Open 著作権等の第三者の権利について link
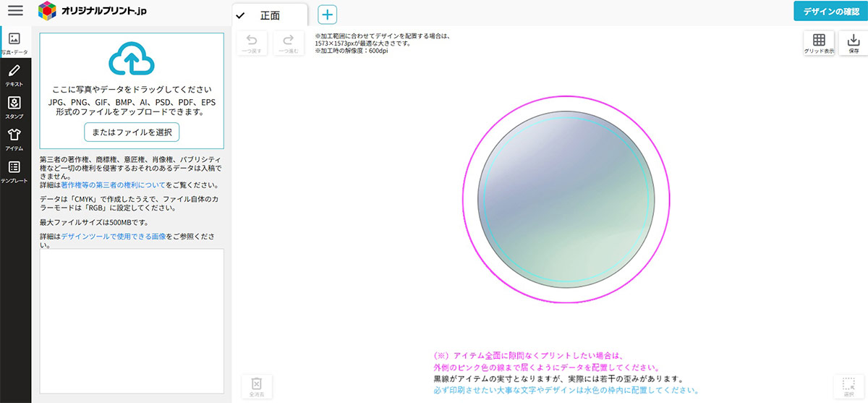868x403 pixels. tap(114, 185)
